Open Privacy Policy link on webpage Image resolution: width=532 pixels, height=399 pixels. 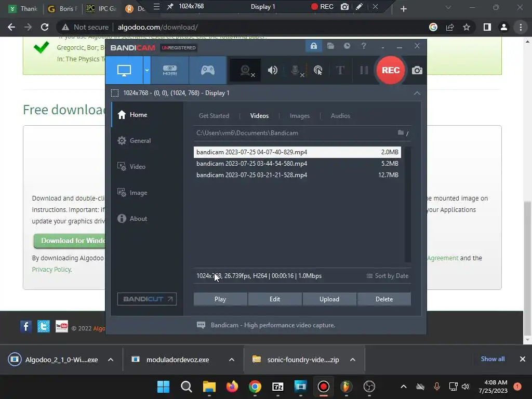click(x=51, y=270)
